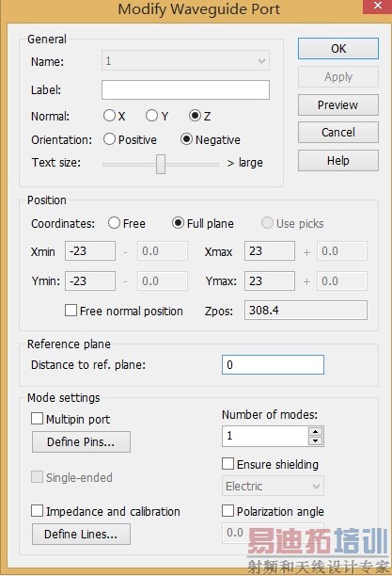Enable Polarization angle option
The height and width of the screenshot is (576, 392).
(x=227, y=511)
